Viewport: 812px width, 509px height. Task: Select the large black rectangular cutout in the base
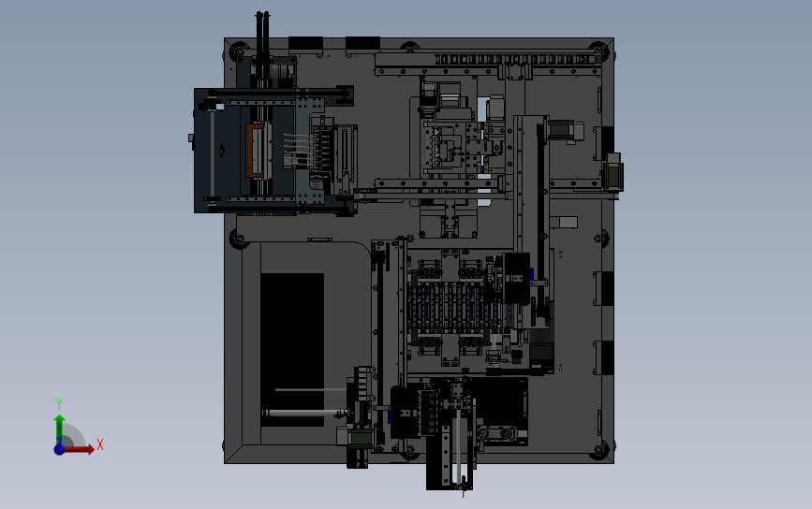pos(292,350)
